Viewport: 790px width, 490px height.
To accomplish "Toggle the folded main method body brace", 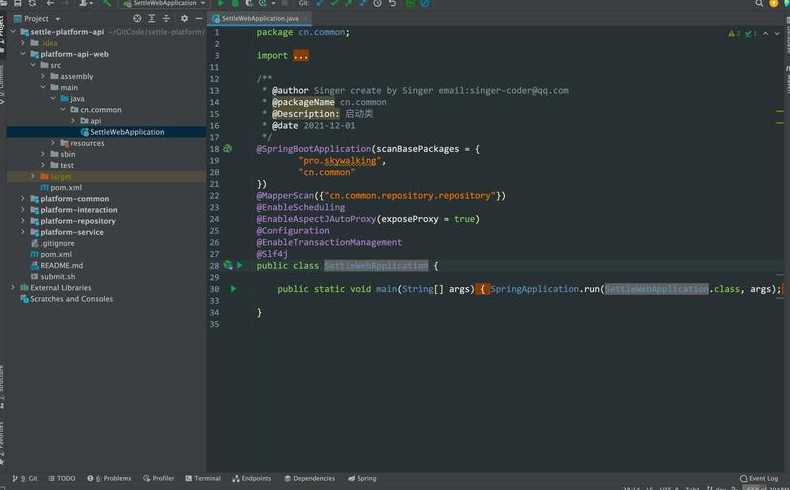I will point(482,289).
